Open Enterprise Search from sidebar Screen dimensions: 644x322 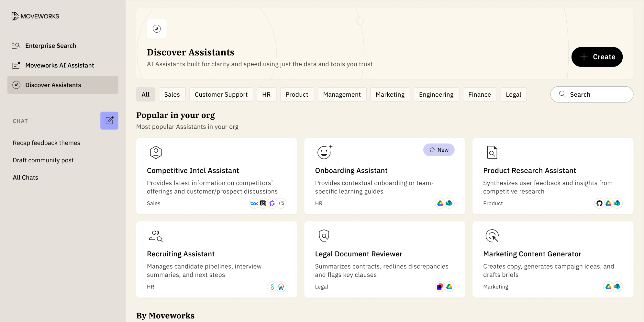point(51,46)
